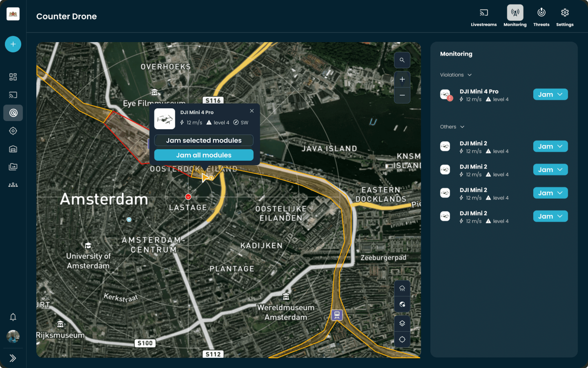Open the team members icon in sidebar

(x=13, y=185)
